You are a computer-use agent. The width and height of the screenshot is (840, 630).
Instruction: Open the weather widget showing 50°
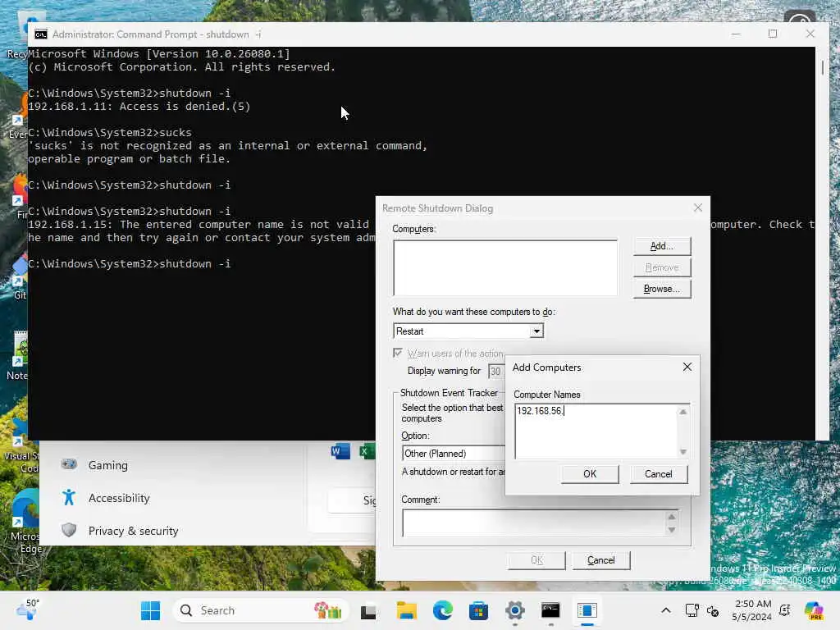[27, 610]
